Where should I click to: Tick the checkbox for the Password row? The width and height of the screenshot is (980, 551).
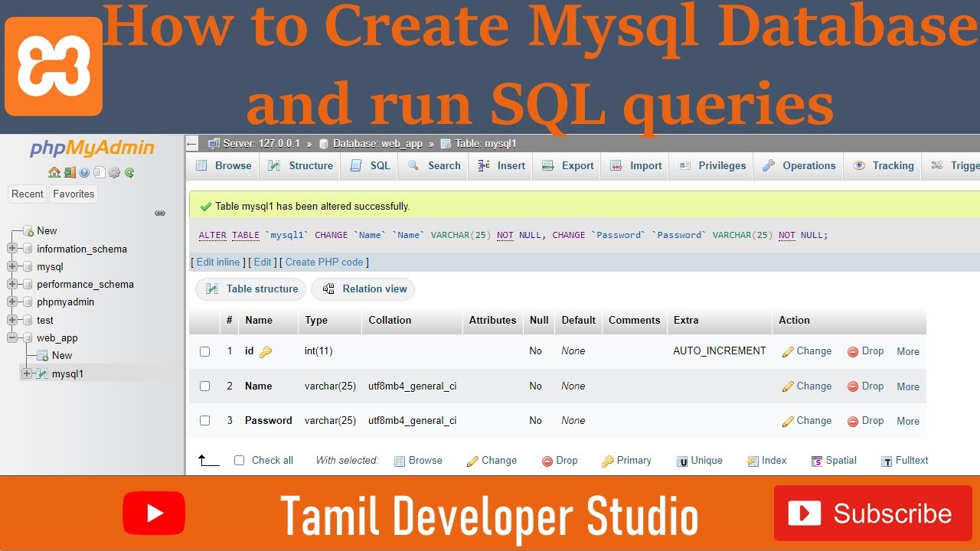(x=204, y=421)
